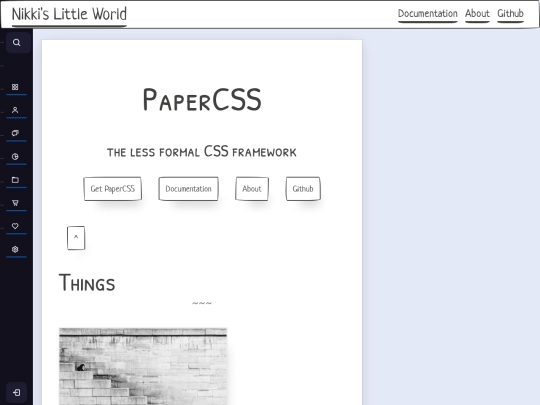Screen dimensions: 540x405
Task: Click the caret up button above Things
Action: pyautogui.click(x=76, y=238)
